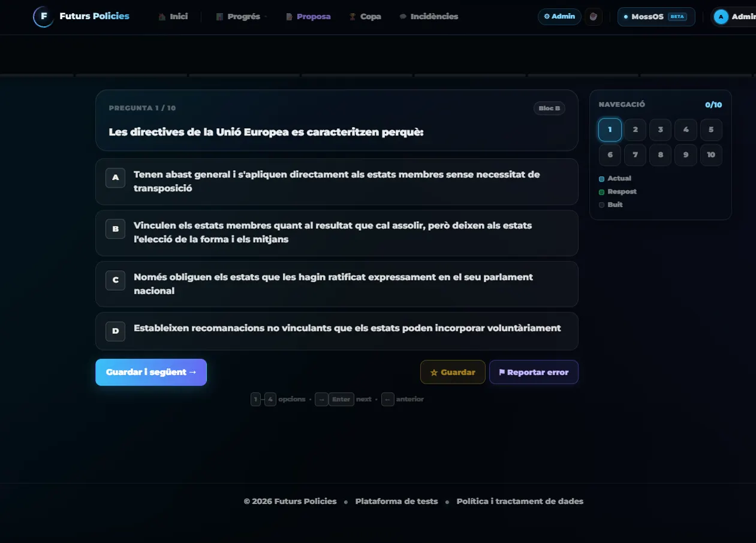Screen dimensions: 756x543
Task: Click the PREGUNTA 1 / 10 label
Action: 143,108
